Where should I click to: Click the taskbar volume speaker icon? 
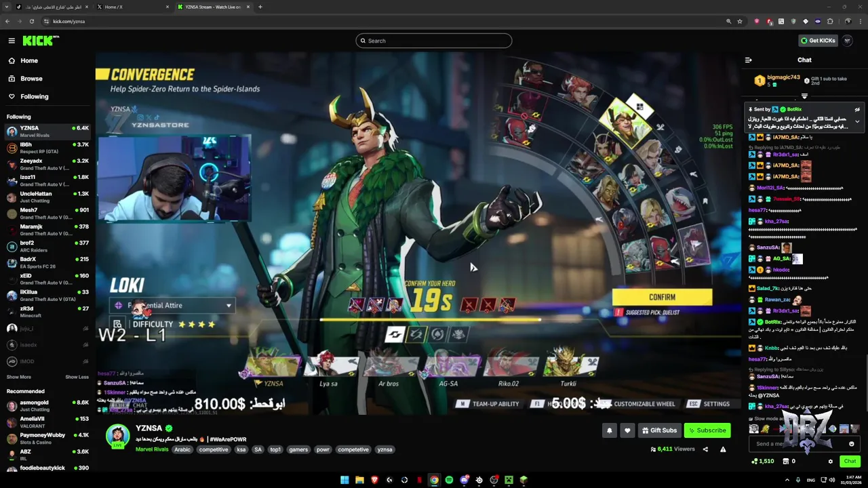(x=832, y=480)
